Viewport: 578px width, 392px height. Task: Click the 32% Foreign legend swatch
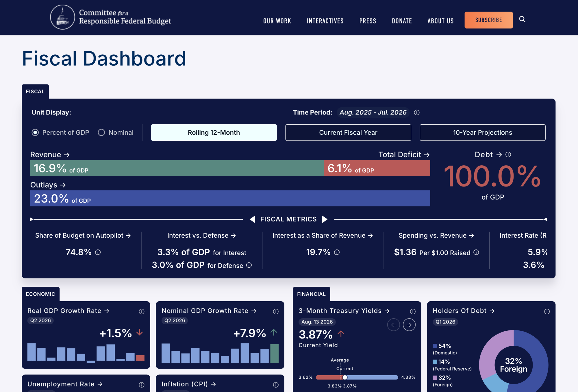(435, 378)
